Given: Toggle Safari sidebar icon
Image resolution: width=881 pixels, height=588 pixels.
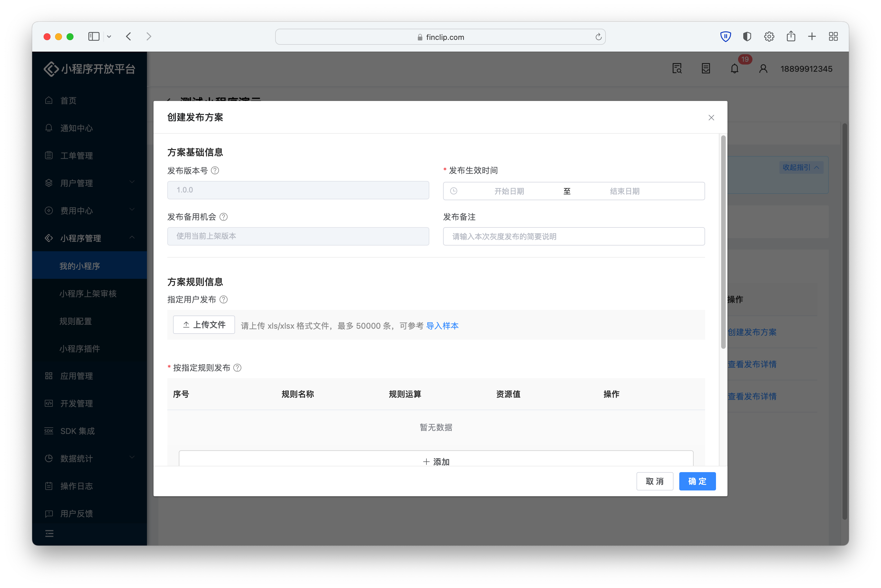Looking at the screenshot, I should [94, 36].
